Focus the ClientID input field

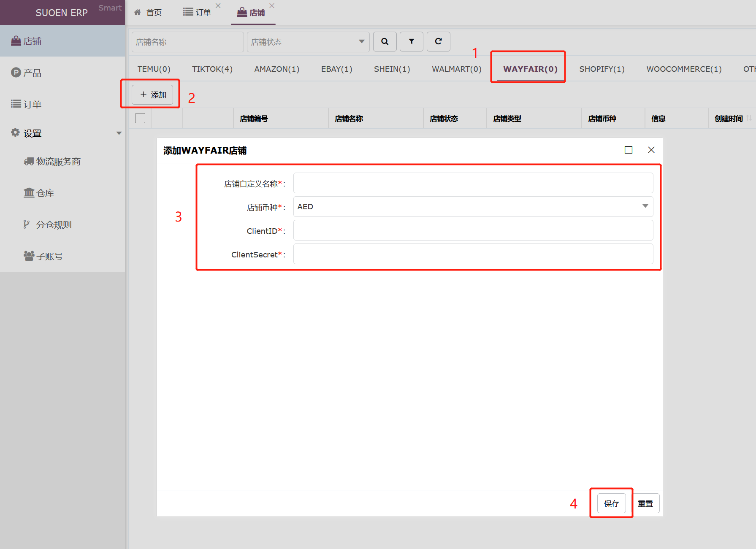[x=473, y=230]
